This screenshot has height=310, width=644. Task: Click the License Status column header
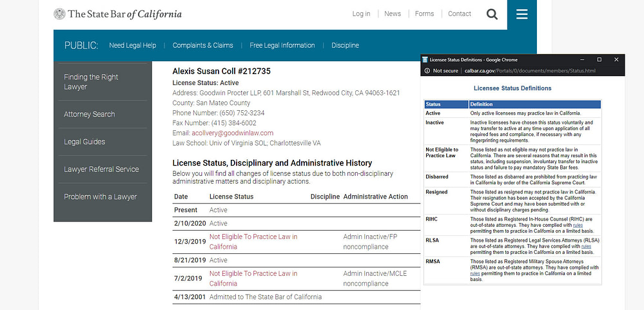pyautogui.click(x=231, y=197)
